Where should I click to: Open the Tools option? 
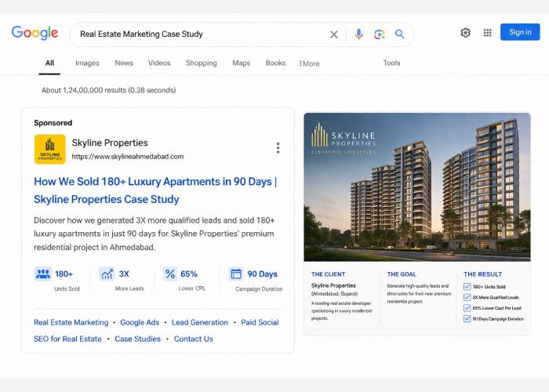coord(391,63)
